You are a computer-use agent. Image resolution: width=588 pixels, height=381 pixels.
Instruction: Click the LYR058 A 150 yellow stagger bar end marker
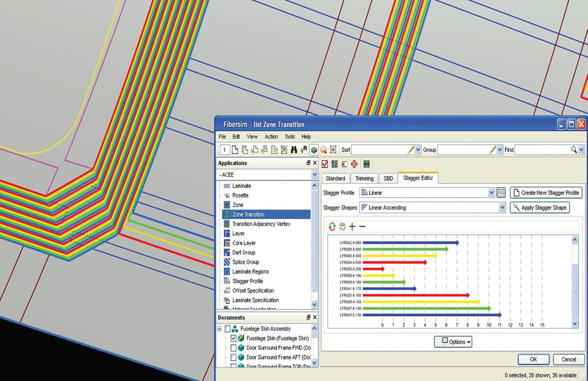pyautogui.click(x=479, y=302)
